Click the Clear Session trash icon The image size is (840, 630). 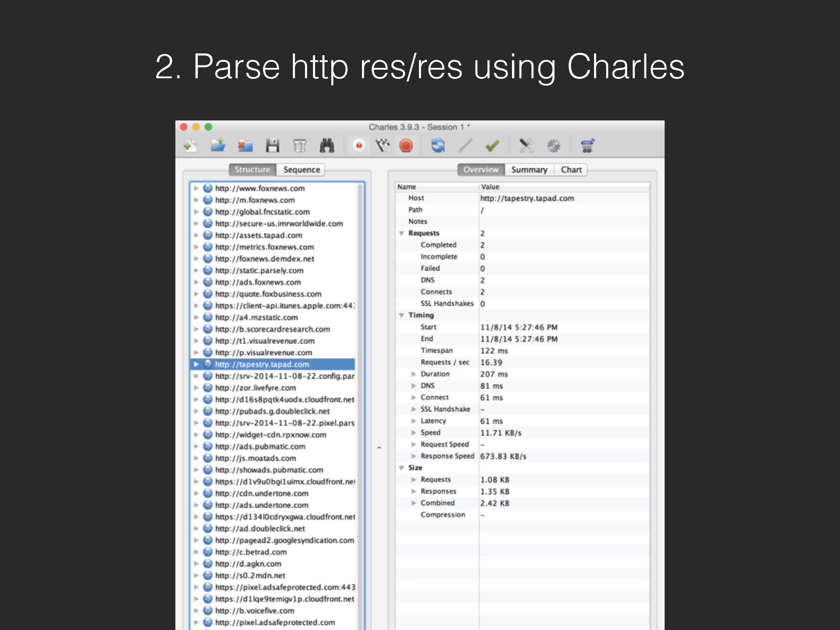(300, 146)
